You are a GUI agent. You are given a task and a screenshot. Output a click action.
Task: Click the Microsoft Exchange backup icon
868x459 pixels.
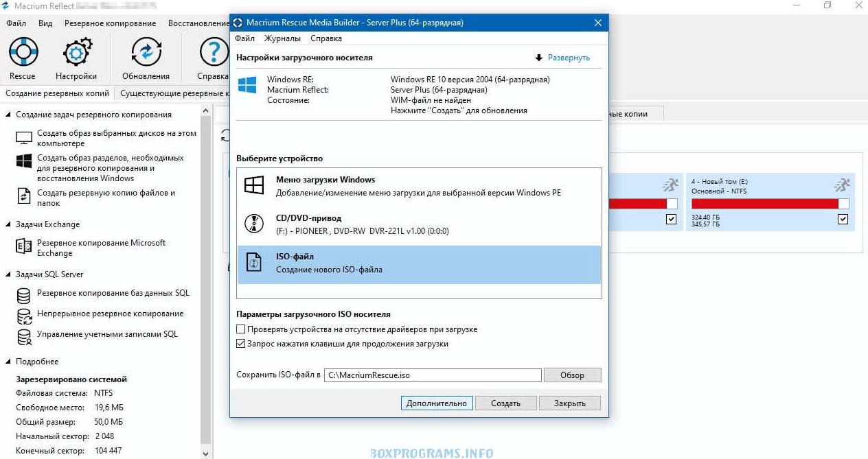[x=24, y=247]
